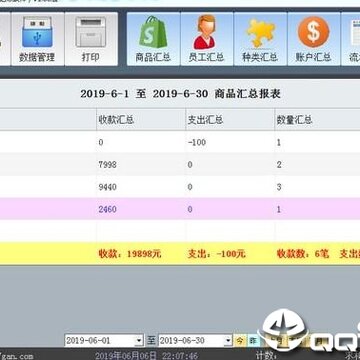Click the 昨 yesterday quick-date button
Image resolution: width=360 pixels, height=360 pixels.
(253, 341)
